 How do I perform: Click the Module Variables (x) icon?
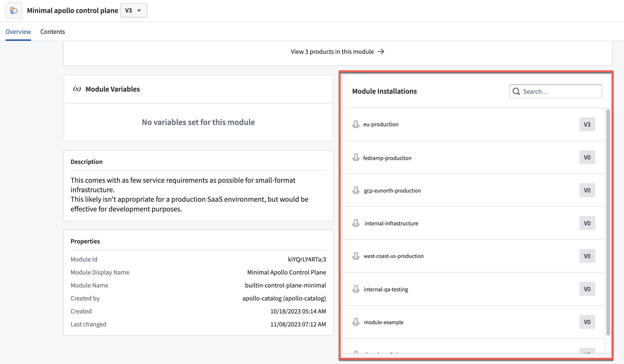coord(77,89)
